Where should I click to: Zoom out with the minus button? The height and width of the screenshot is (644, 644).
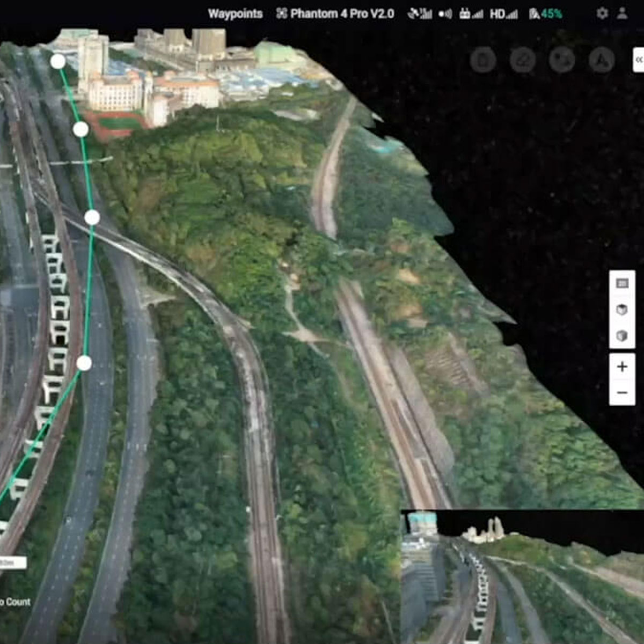(x=622, y=393)
